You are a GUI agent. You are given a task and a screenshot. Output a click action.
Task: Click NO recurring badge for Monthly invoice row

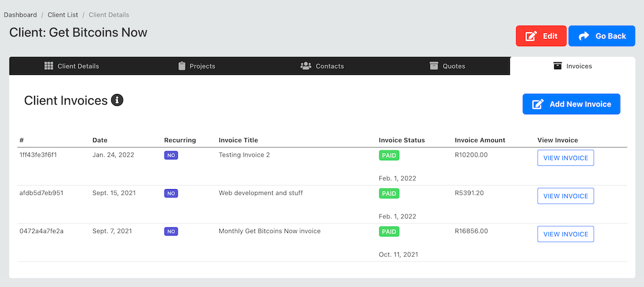pos(171,231)
